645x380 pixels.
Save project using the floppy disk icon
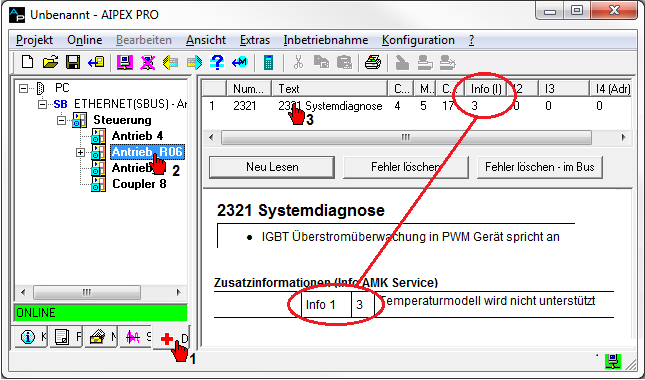[x=73, y=62]
